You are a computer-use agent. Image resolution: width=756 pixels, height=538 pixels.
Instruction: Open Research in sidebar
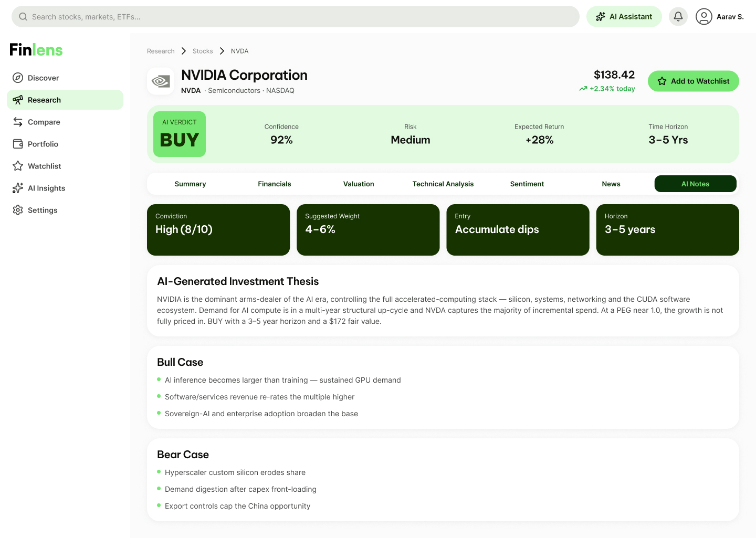[65, 100]
